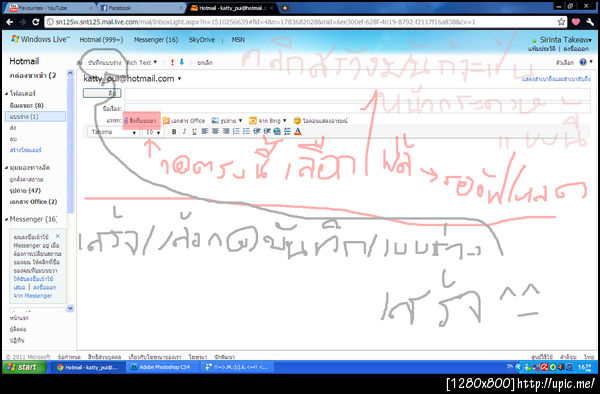Decrease the paragraph indent
This screenshot has width=600, height=394.
(x=256, y=132)
